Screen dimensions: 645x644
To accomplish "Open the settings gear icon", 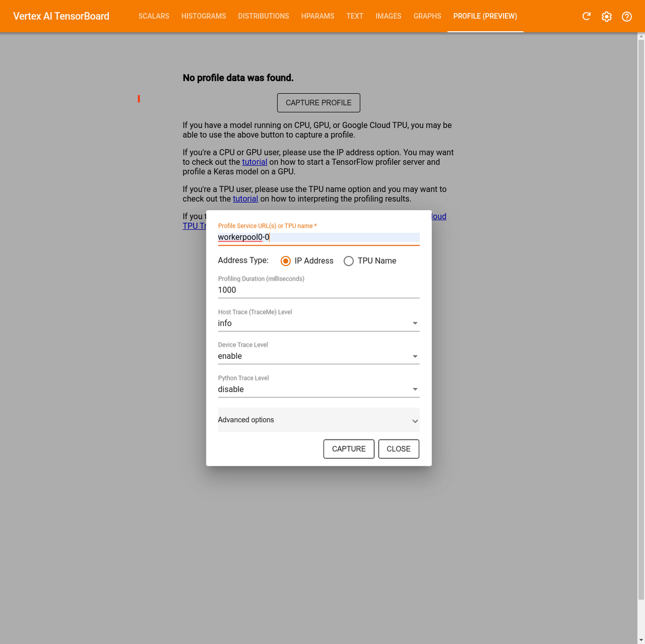I will point(607,16).
